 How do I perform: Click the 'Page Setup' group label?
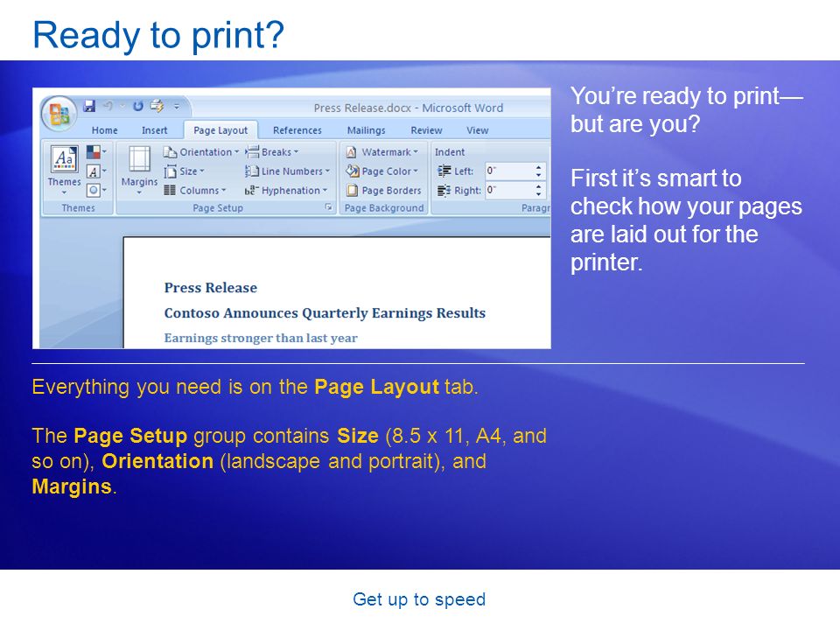218,208
